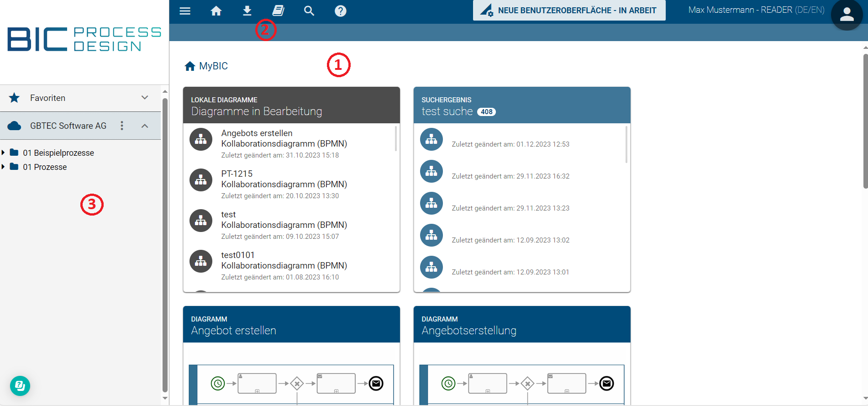Open the chat support widget icon
The width and height of the screenshot is (868, 406).
(20, 386)
